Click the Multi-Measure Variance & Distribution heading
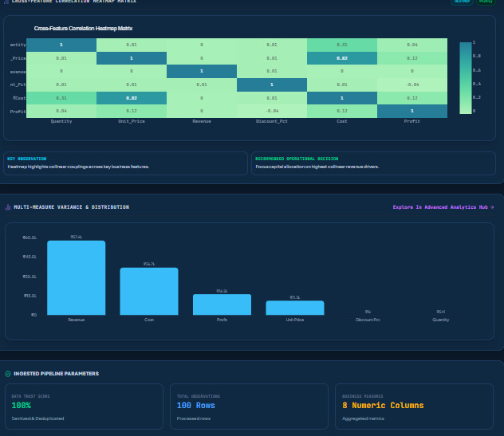Viewport: 504px width, 436px height. (x=71, y=207)
